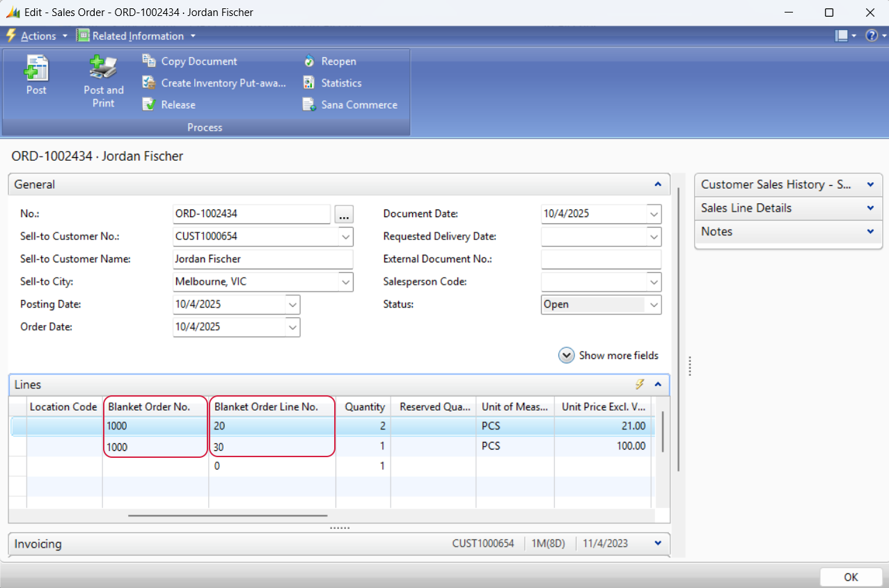
Task: Click the Sana Commerce action
Action: click(x=359, y=104)
